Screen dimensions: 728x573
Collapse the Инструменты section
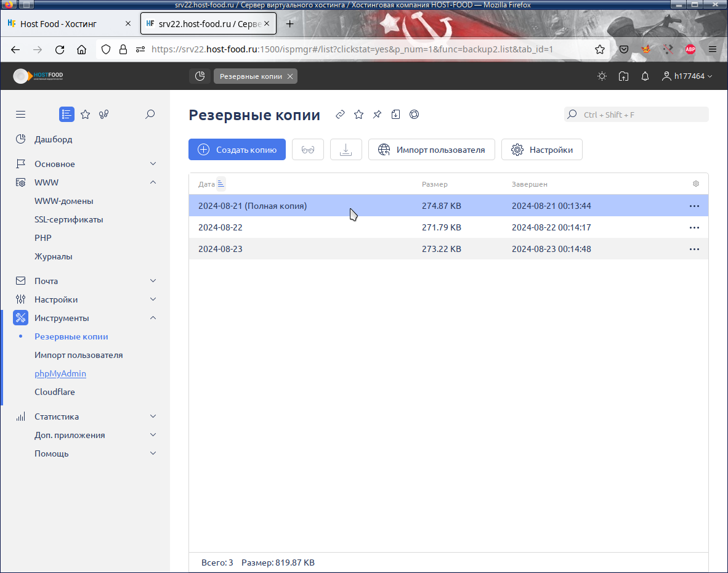coord(86,318)
